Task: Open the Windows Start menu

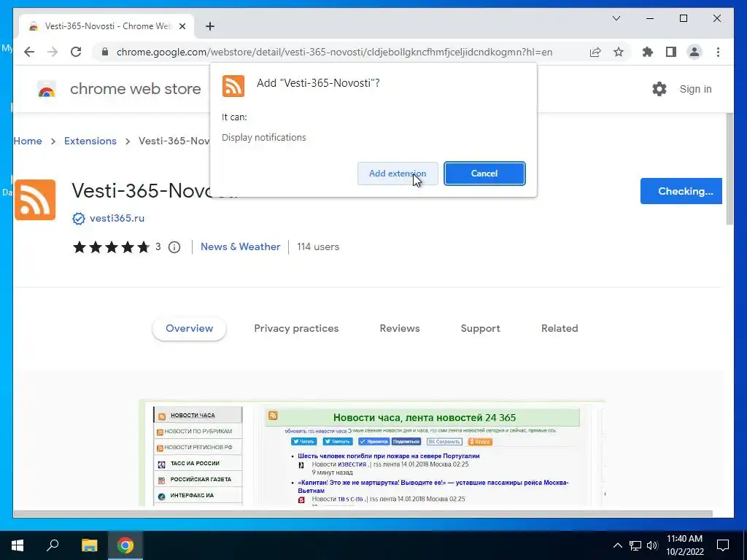Action: point(18,545)
